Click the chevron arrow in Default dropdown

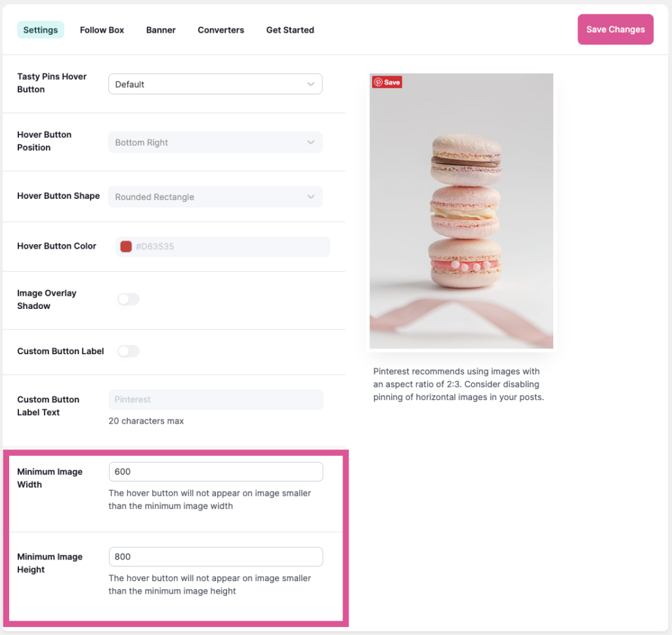click(310, 84)
